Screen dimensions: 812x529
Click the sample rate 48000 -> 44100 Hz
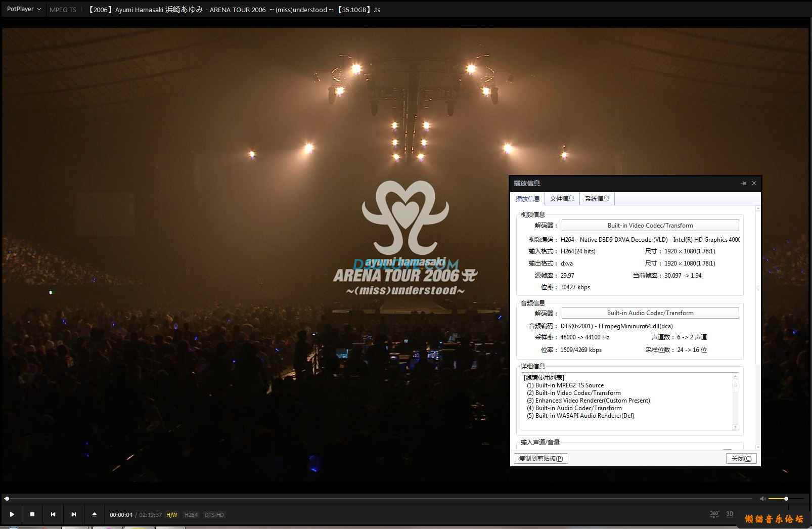coord(585,337)
